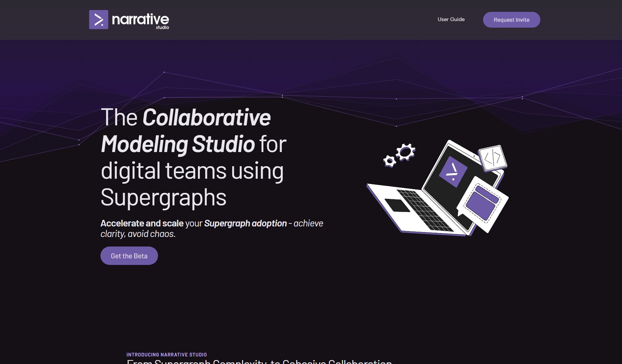The image size is (622, 364).
Task: Click the purple logo on laptop screen
Action: tap(453, 172)
